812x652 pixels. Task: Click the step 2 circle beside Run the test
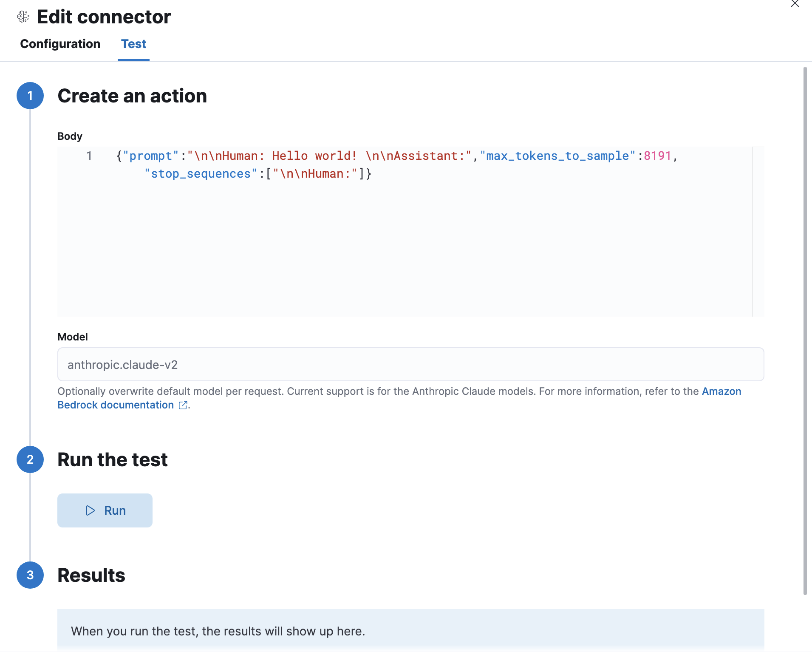(30, 459)
